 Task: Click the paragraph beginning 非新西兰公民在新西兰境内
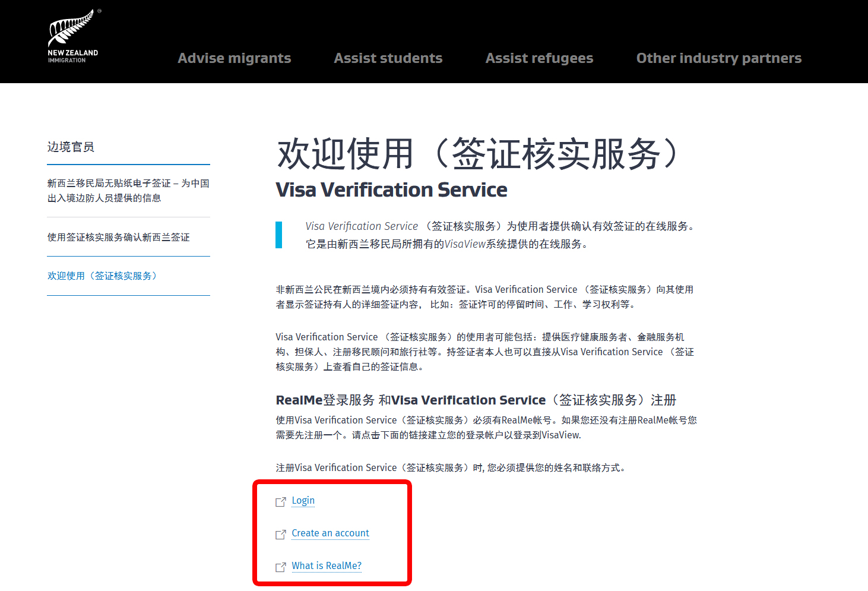[x=485, y=297]
